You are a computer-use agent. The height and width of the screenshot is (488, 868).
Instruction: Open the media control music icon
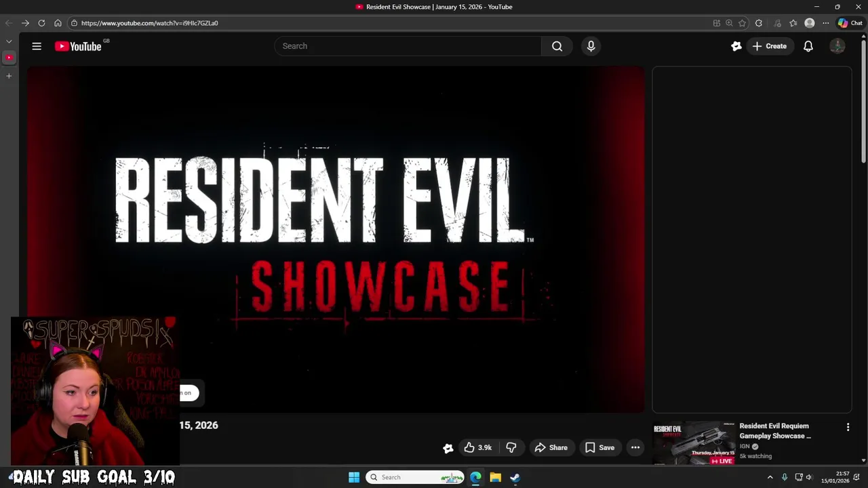(x=777, y=23)
